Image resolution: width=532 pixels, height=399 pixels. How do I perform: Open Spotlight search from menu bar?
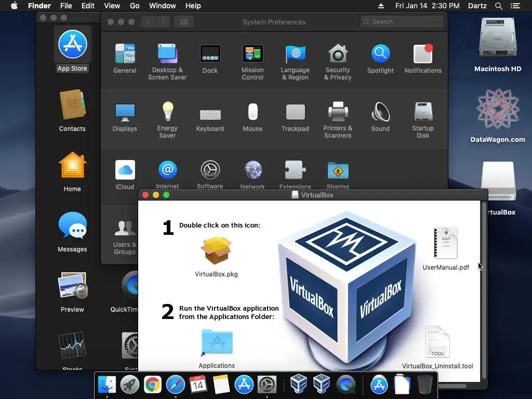point(499,6)
